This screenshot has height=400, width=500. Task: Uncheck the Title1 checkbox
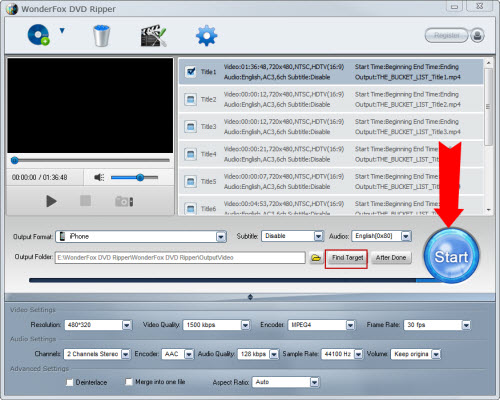[191, 72]
